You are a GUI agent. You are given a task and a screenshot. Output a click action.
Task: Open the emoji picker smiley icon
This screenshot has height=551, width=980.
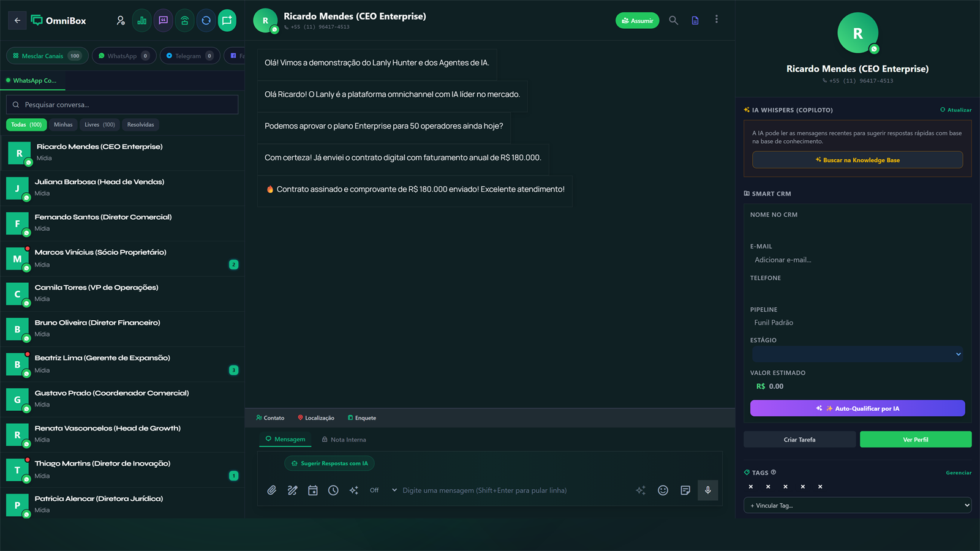(663, 490)
